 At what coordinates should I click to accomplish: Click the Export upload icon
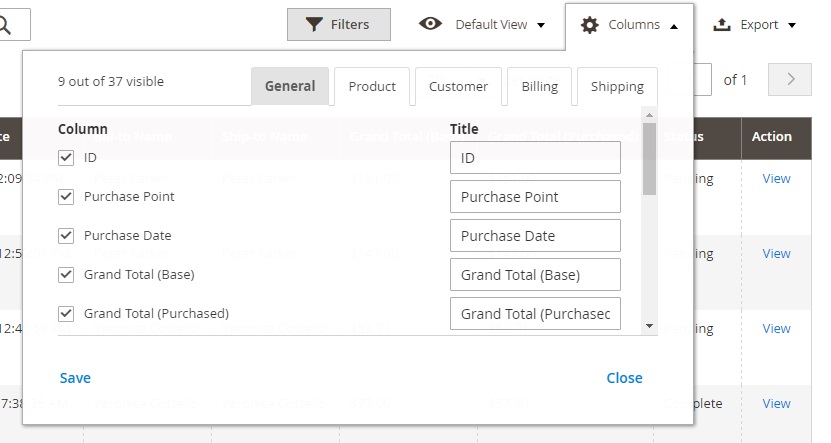click(x=722, y=24)
